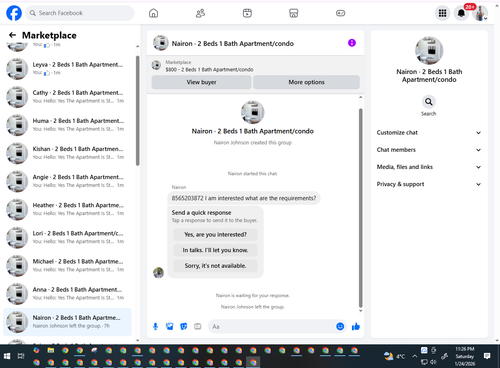Open the Gaming icon in top navigation
This screenshot has width=500, height=368.
(x=340, y=13)
